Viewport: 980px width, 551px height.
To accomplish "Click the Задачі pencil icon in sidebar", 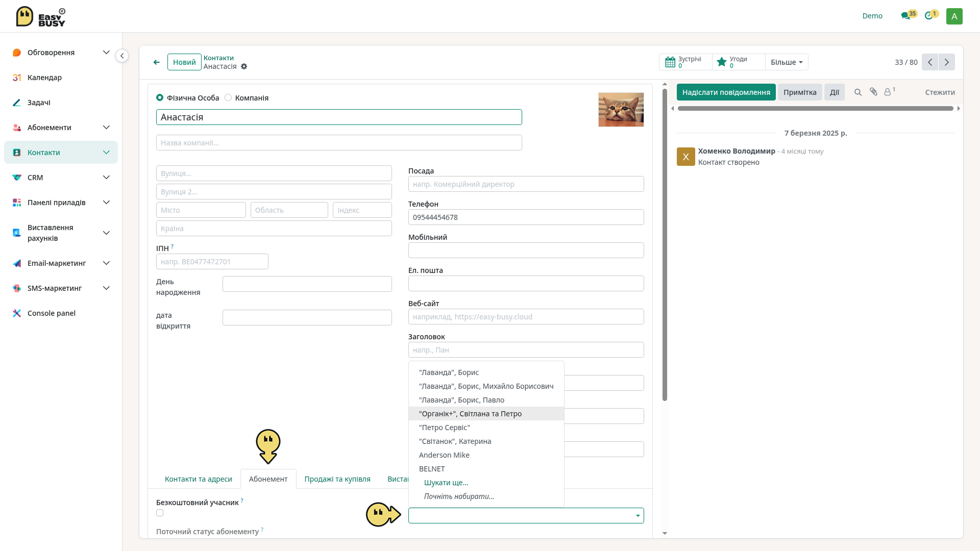I will tap(17, 103).
